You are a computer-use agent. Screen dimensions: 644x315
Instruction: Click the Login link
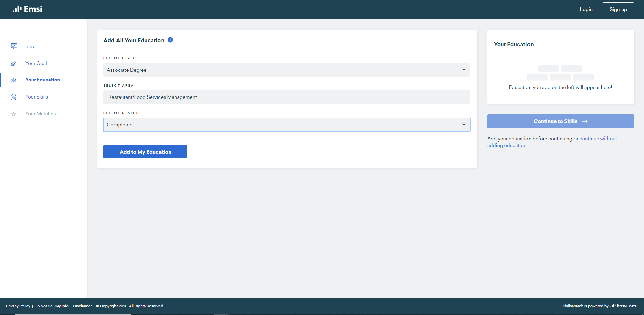[586, 9]
